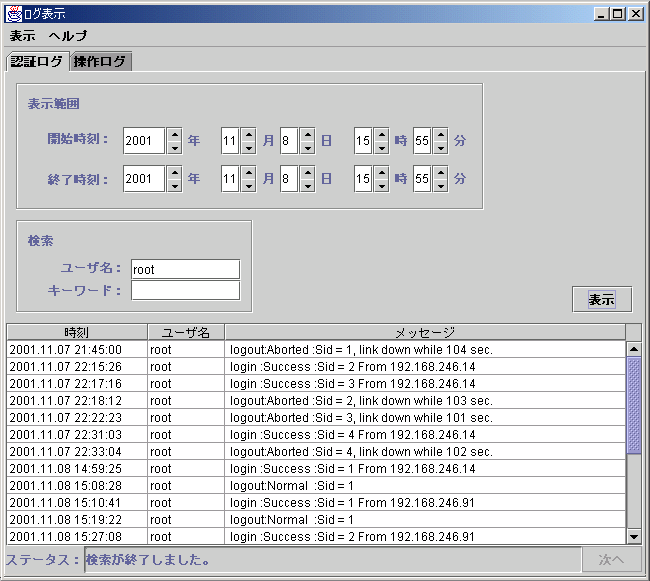Image resolution: width=650 pixels, height=581 pixels.
Task: Close the ログ表示 window
Action: (636, 14)
